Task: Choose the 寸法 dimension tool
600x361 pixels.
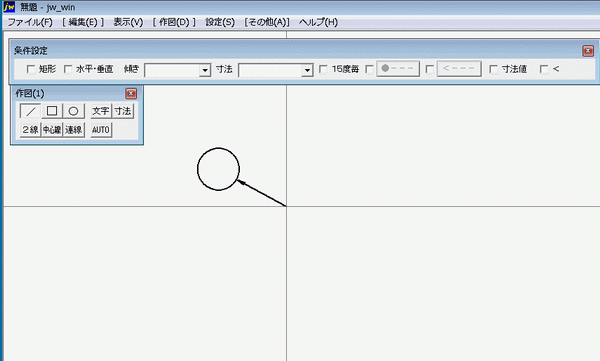Action: 123,111
